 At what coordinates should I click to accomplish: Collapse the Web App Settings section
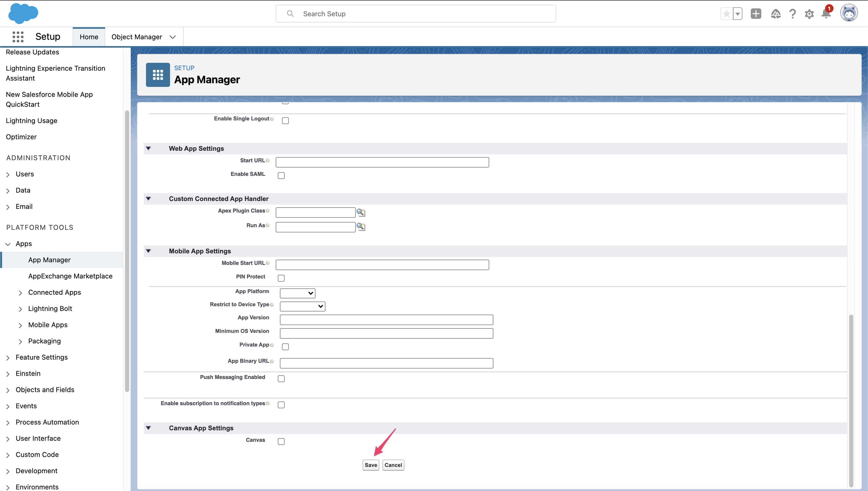click(148, 148)
